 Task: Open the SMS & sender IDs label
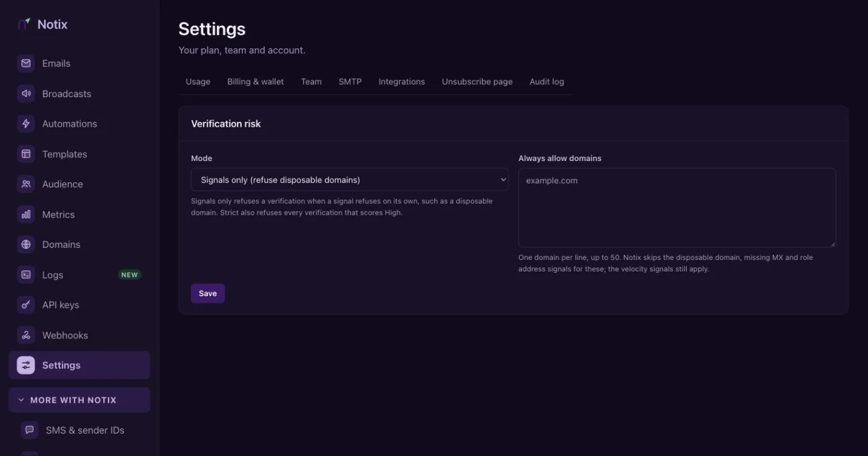85,430
